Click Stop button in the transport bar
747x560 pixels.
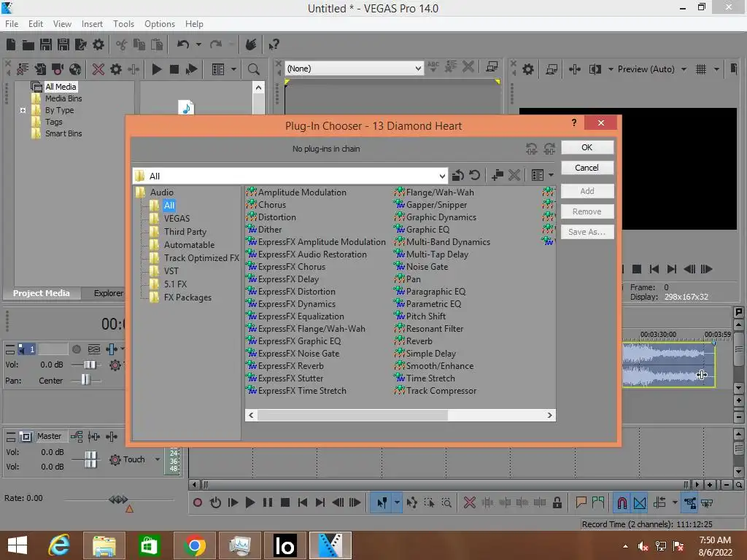pos(285,502)
